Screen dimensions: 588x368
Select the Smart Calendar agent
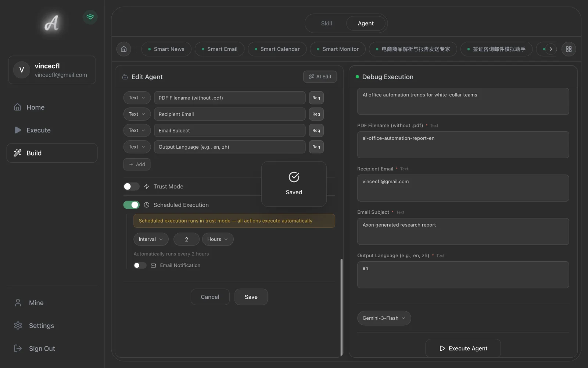tap(277, 49)
